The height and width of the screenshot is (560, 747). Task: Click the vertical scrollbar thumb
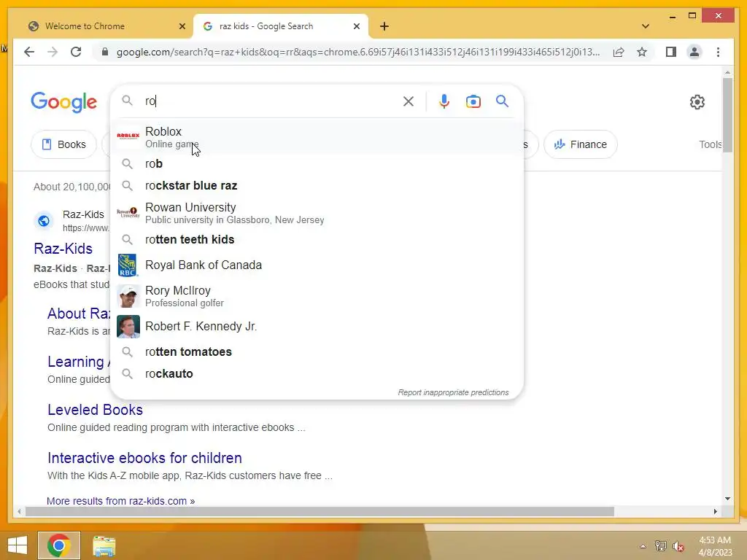pos(727,114)
